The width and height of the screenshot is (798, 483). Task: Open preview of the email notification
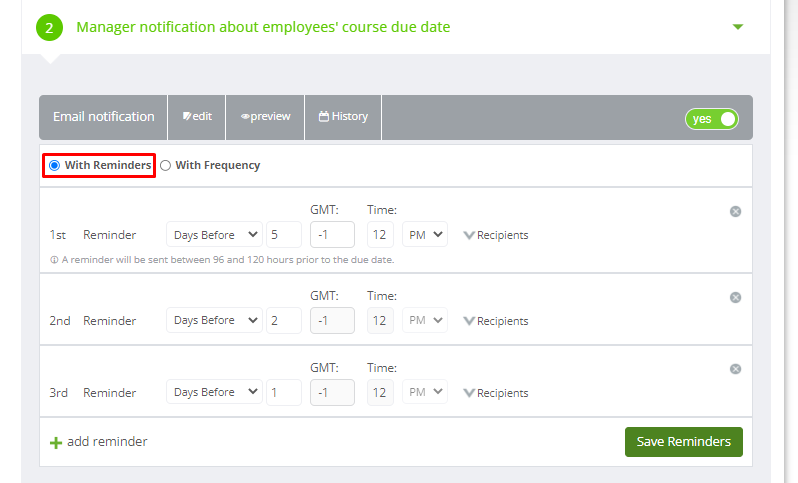click(265, 117)
